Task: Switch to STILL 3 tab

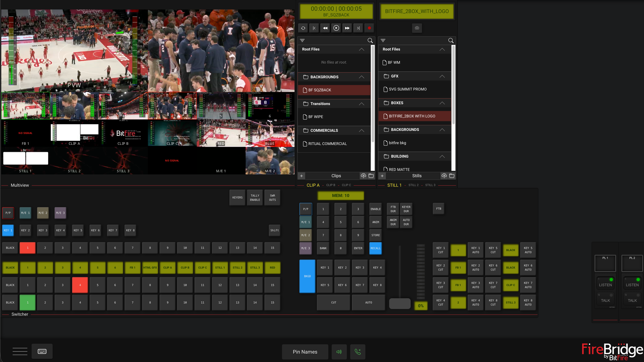Action: (x=430, y=185)
